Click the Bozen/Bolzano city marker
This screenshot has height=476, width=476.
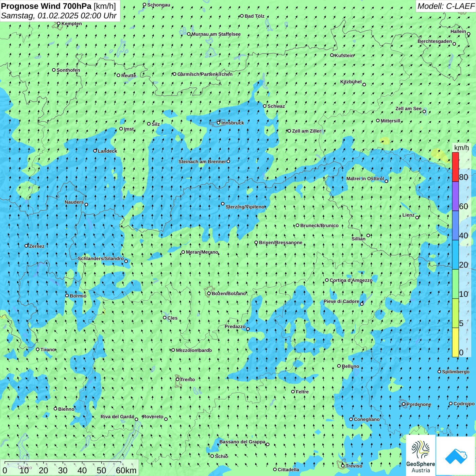[x=209, y=293]
